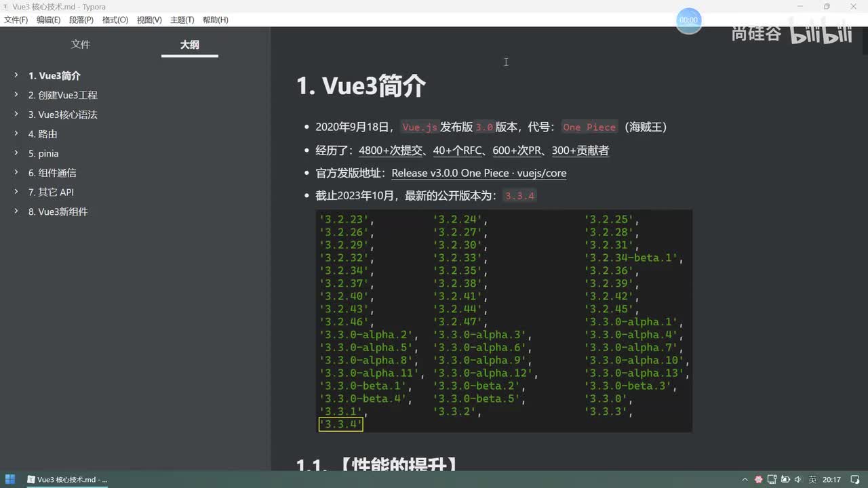Expand the '8. Vue3新组件' outline arrow
868x488 pixels.
click(x=16, y=211)
